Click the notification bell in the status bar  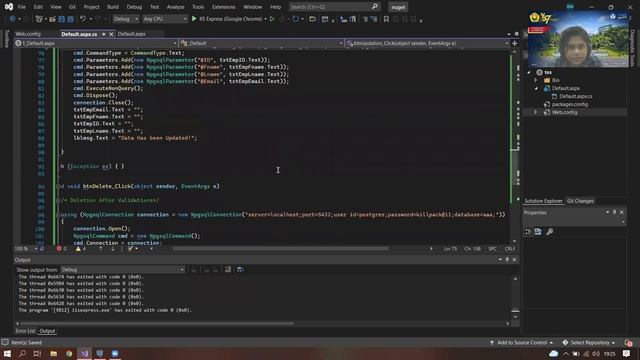[628, 342]
